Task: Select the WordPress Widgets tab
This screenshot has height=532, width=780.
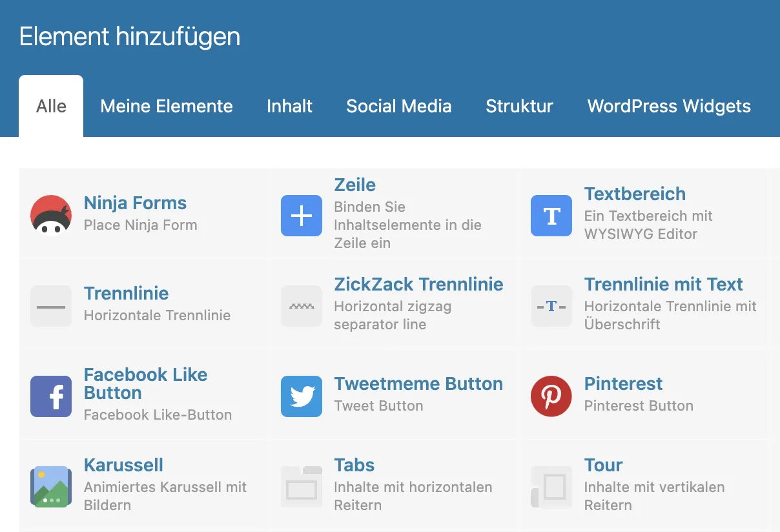Action: 670,107
